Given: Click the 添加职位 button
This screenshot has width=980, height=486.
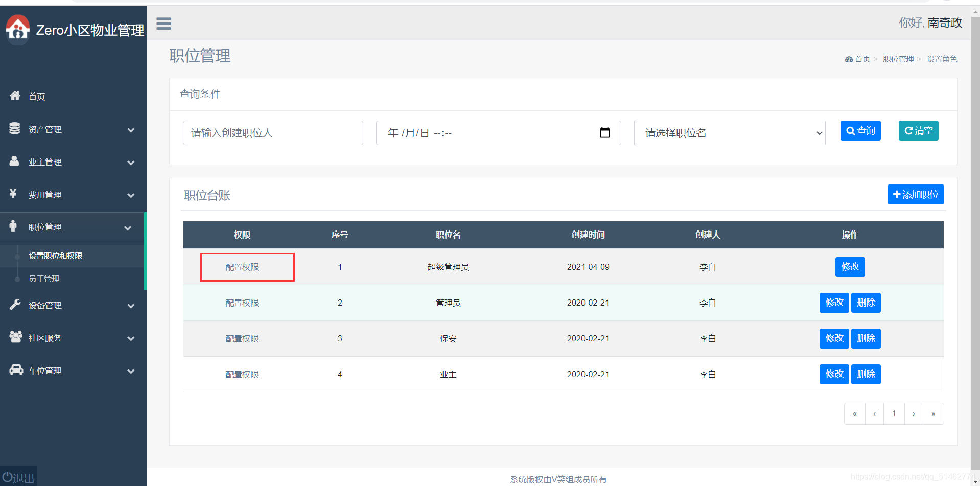Looking at the screenshot, I should (915, 194).
